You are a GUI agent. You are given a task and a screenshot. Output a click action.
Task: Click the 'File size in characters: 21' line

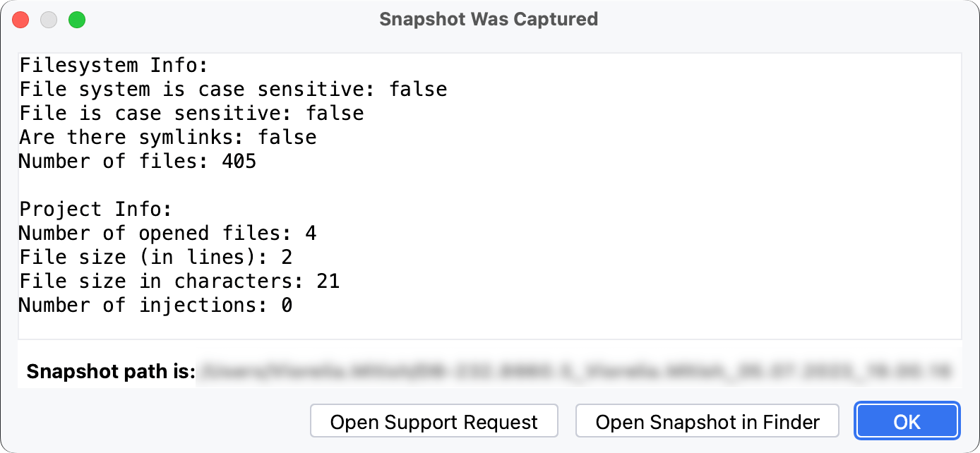coord(179,280)
